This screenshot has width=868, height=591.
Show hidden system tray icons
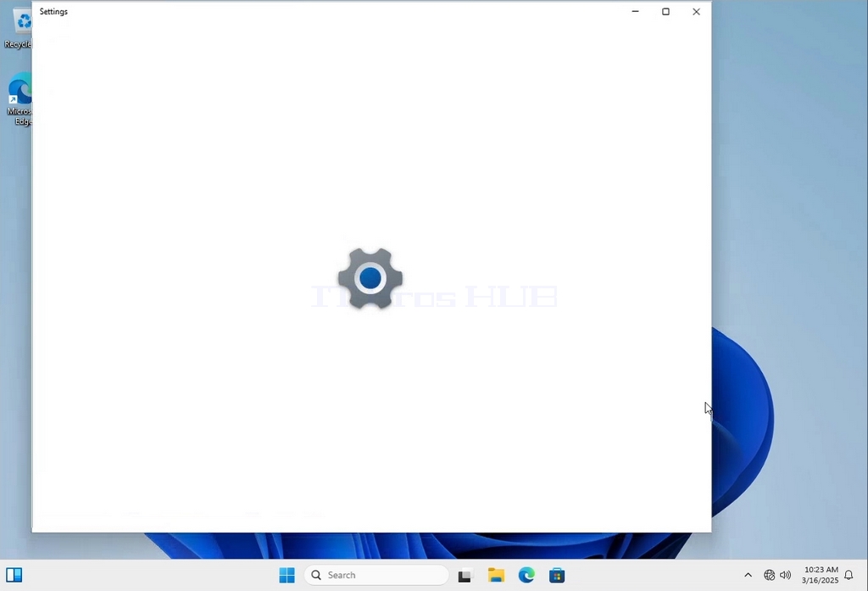click(748, 575)
